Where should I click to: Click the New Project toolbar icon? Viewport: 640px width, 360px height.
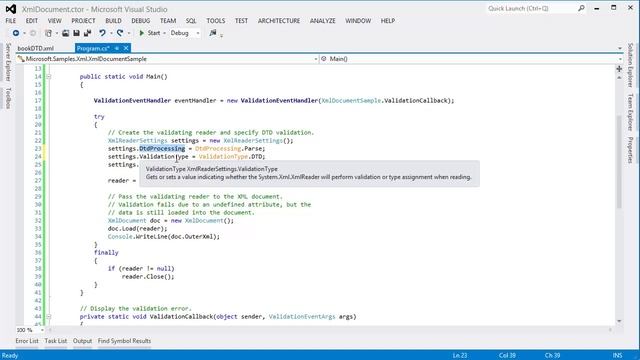48,33
